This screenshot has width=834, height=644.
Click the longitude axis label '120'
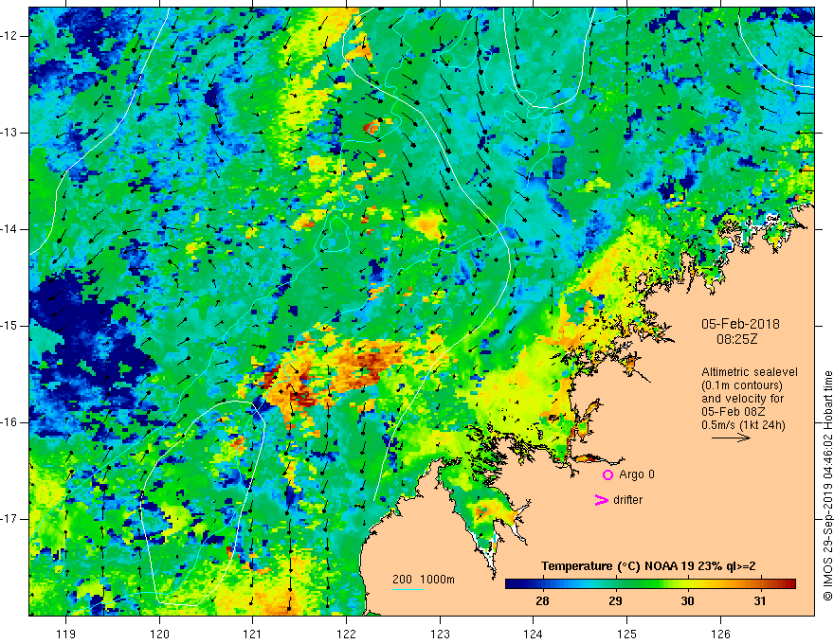click(x=159, y=634)
